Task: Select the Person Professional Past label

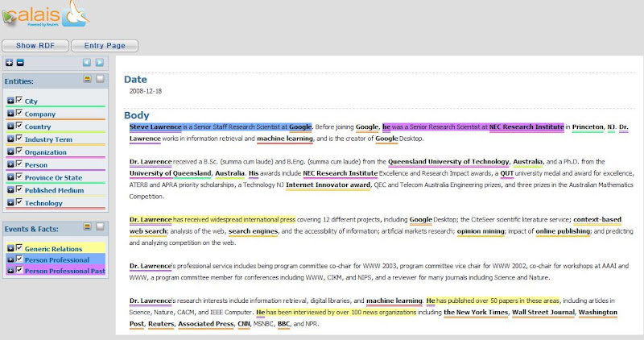Action: pyautogui.click(x=65, y=271)
